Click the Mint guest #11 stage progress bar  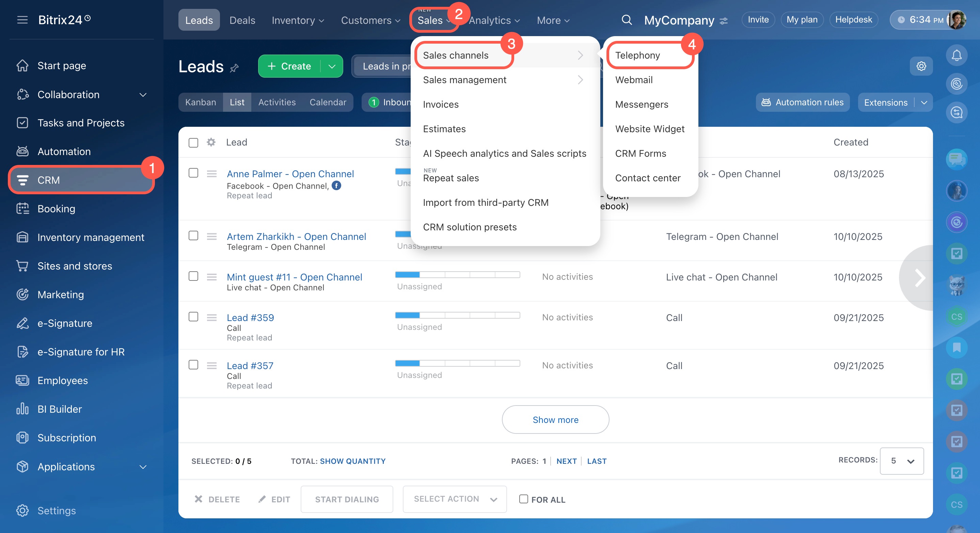457,274
